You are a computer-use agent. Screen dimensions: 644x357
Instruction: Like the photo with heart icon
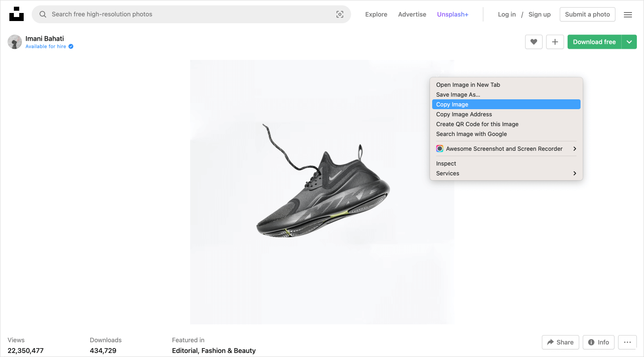534,42
